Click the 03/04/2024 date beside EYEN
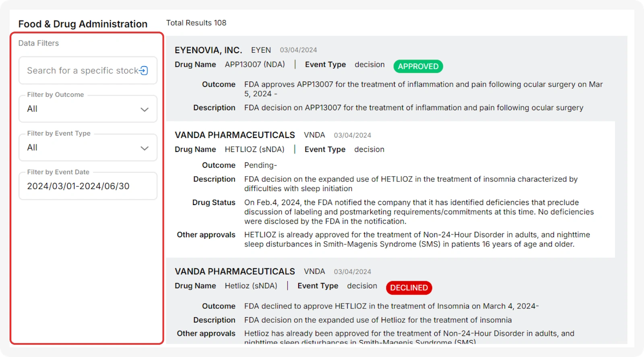 298,50
